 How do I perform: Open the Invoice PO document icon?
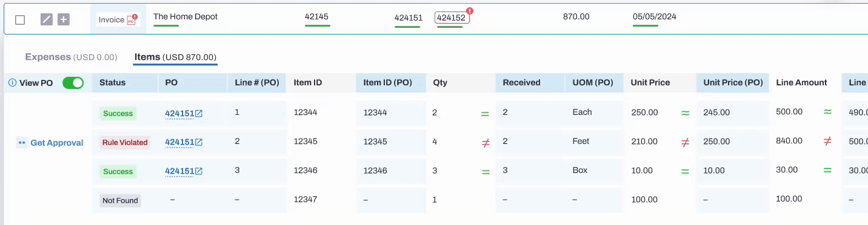(132, 19)
